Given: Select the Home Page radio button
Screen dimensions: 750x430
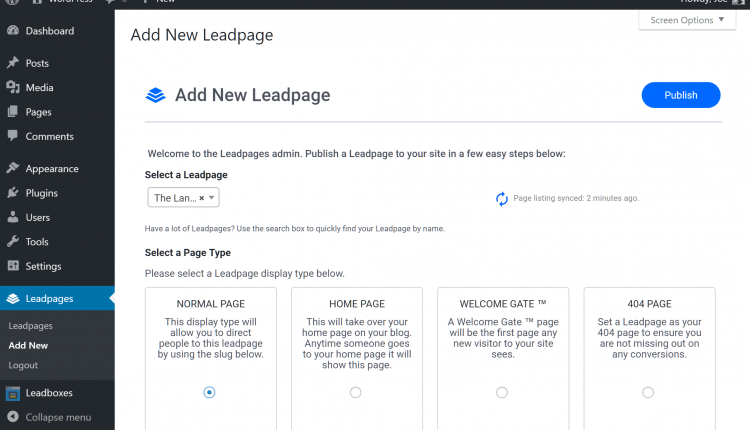Looking at the screenshot, I should click(355, 392).
